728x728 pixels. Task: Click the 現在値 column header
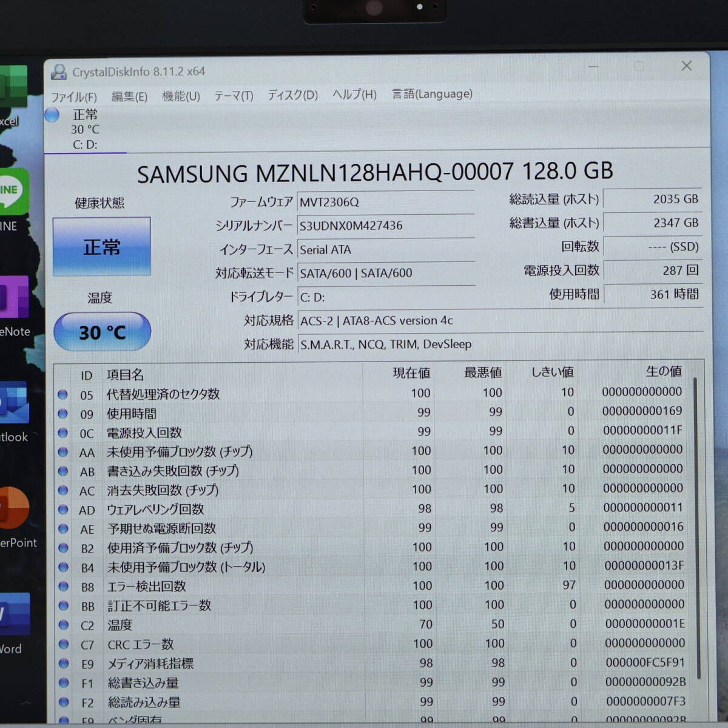pyautogui.click(x=411, y=373)
